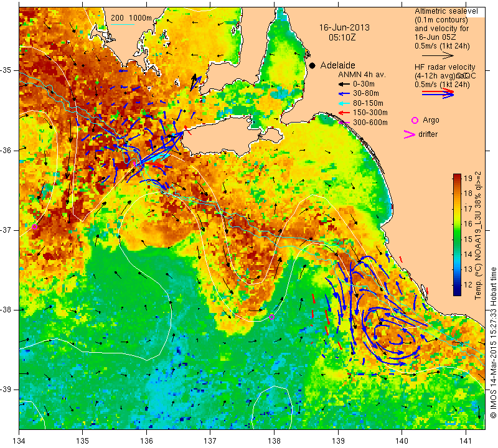
Task: Click the 'HF radar velocity' legend text
Action: click(x=445, y=67)
